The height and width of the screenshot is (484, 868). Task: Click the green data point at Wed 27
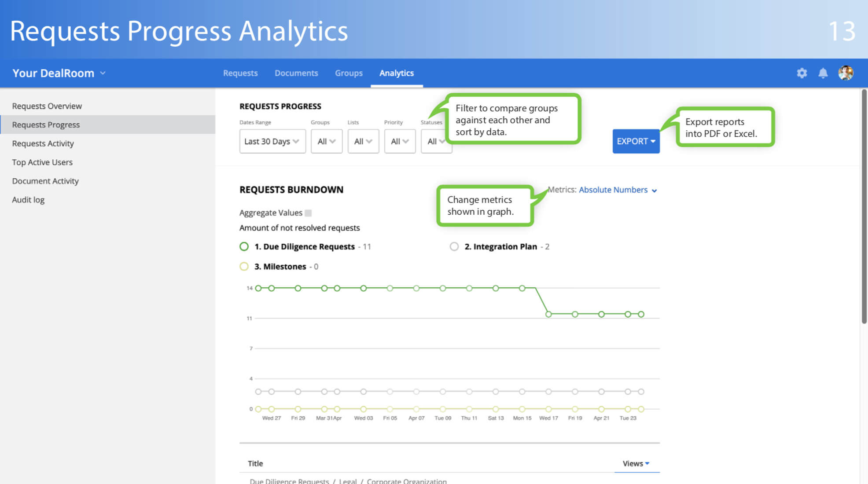point(272,288)
